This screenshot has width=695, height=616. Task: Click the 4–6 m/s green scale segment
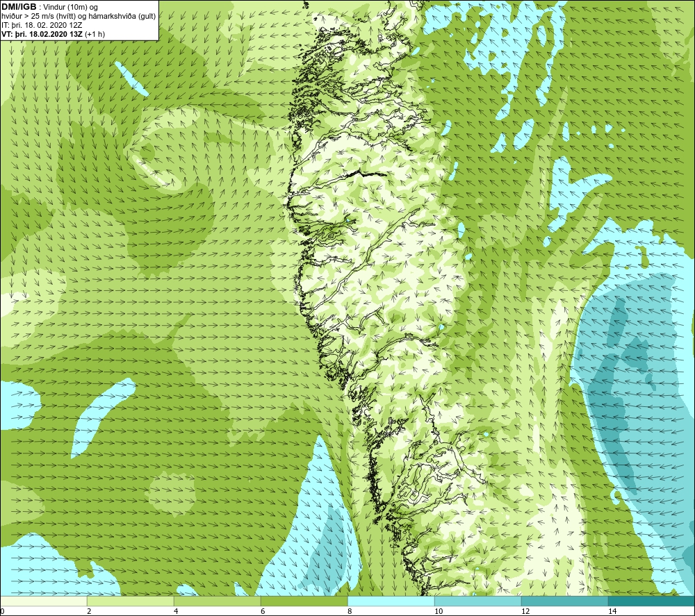(217, 601)
